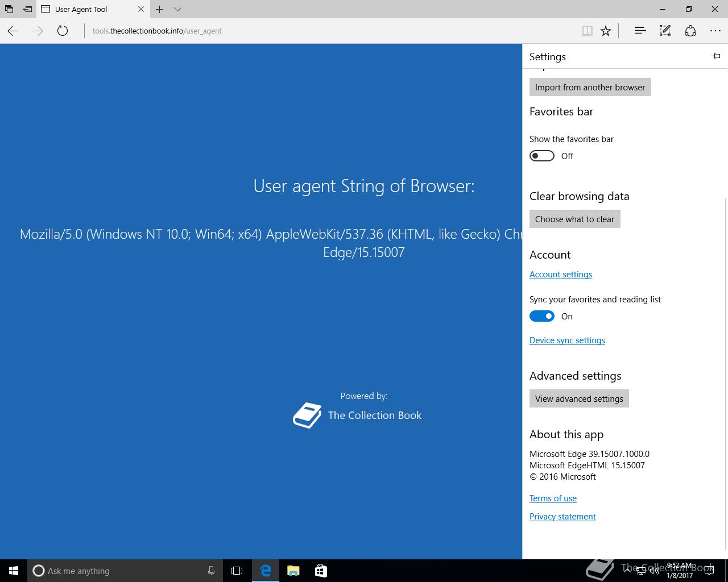The image size is (728, 582).
Task: Open the Windows Start menu
Action: tap(14, 571)
